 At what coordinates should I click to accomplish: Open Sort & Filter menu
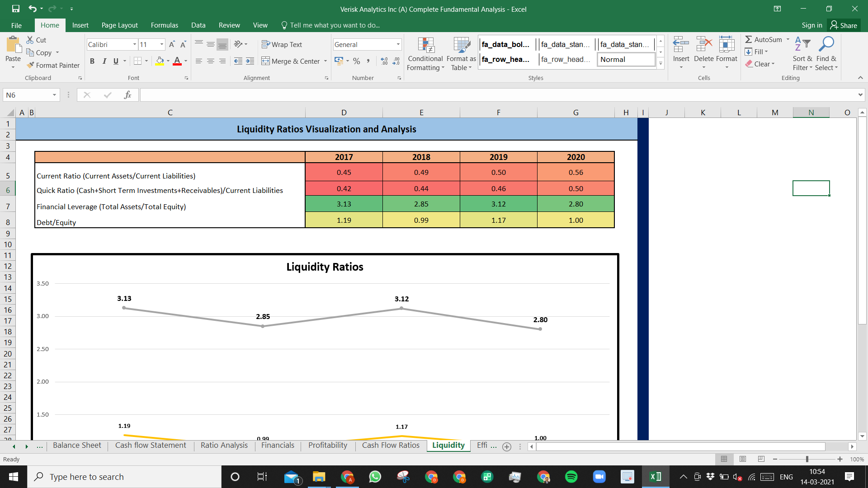(x=802, y=54)
